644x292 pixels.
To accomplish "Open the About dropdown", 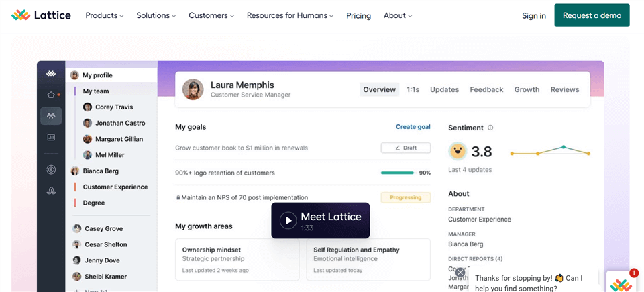I will pyautogui.click(x=398, y=15).
